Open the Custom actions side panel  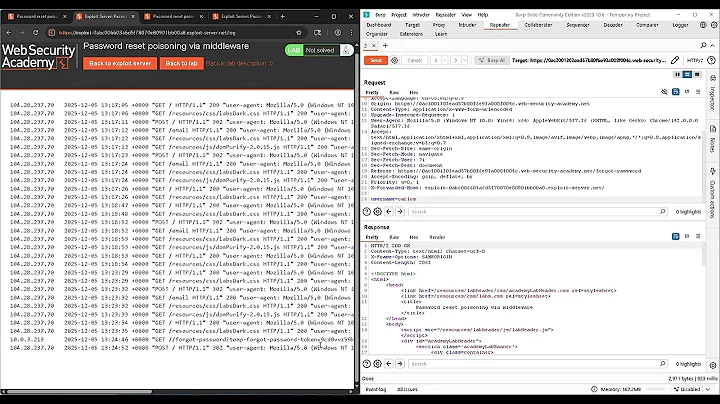click(x=713, y=193)
